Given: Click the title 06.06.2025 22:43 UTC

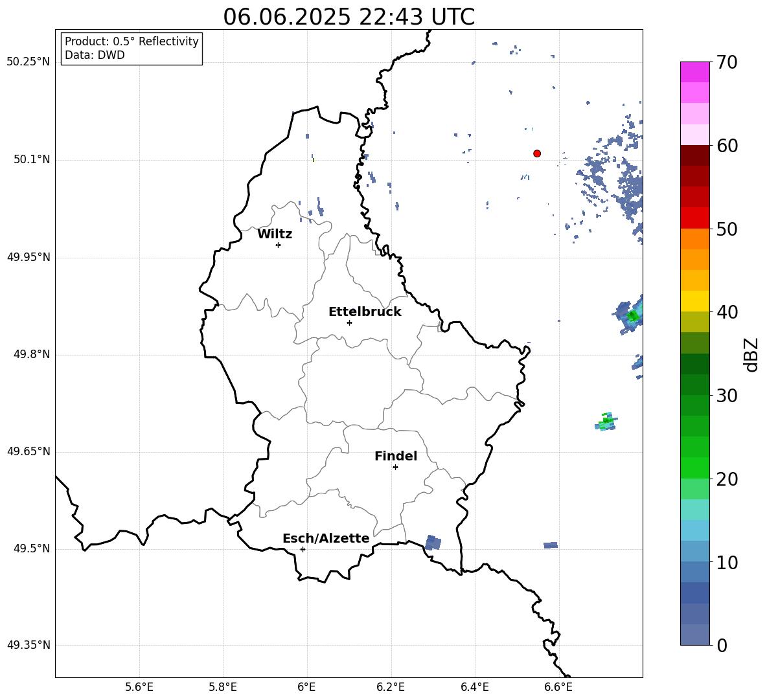Looking at the screenshot, I should [x=349, y=17].
